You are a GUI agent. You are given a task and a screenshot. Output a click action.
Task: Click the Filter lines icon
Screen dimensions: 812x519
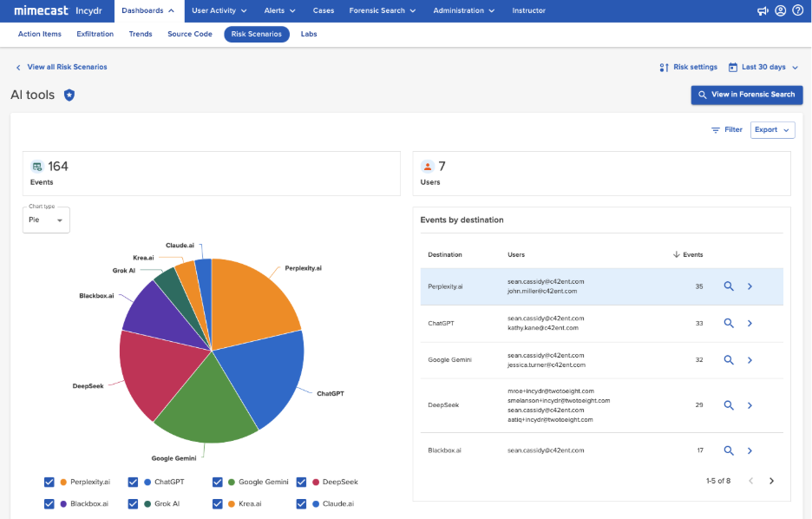click(x=715, y=130)
